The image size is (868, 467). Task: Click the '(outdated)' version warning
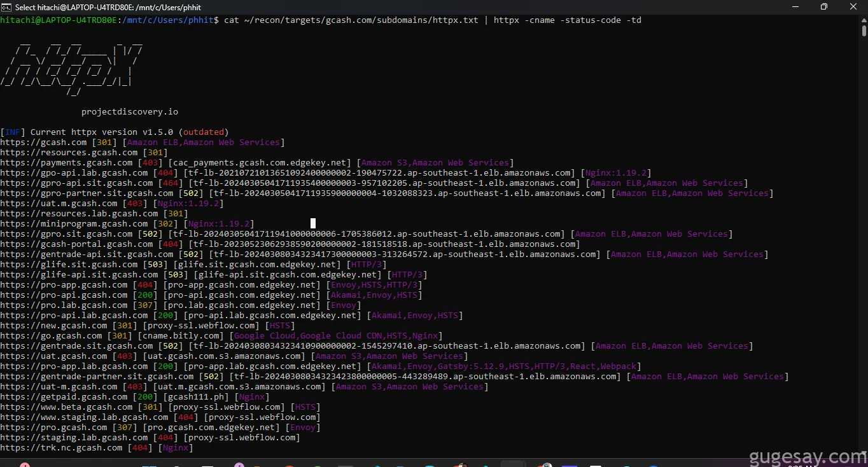coord(204,132)
